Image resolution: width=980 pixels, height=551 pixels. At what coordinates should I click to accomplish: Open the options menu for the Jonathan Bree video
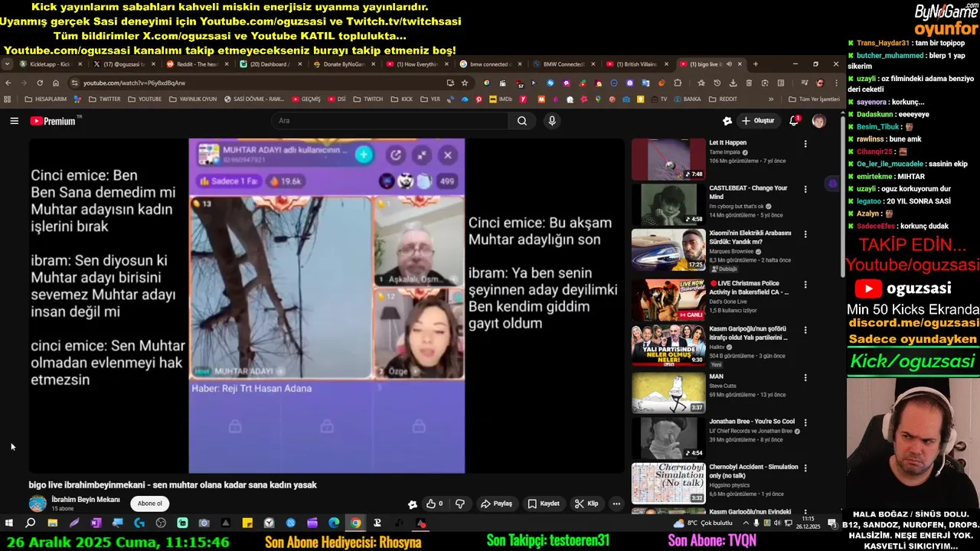pos(805,422)
